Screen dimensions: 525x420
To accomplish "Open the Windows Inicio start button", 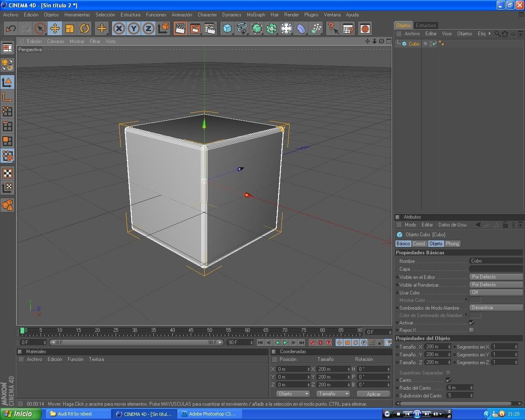I will [21, 414].
